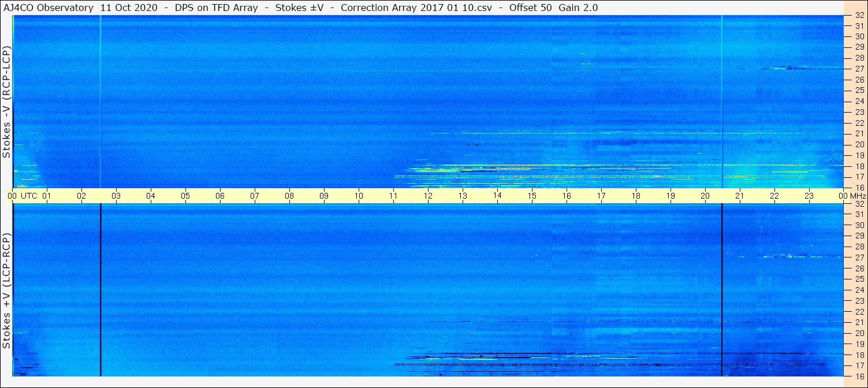
Task: Select hour 09 on the UTC axis
Action: pyautogui.click(x=324, y=196)
